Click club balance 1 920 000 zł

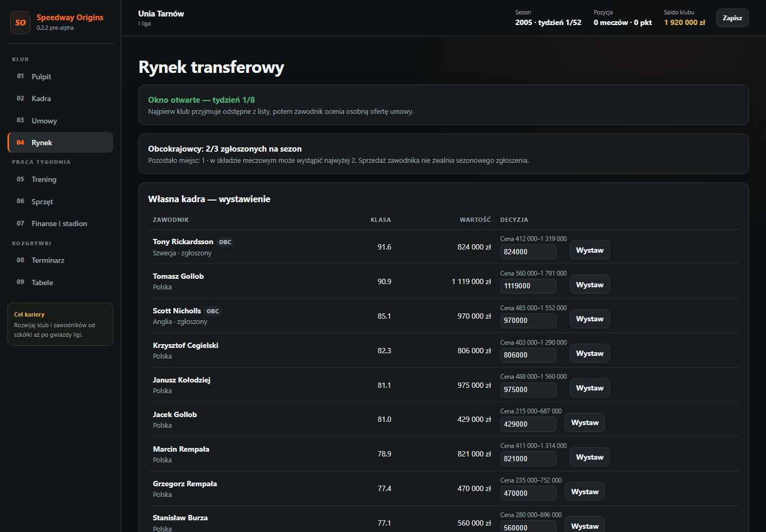pos(685,22)
